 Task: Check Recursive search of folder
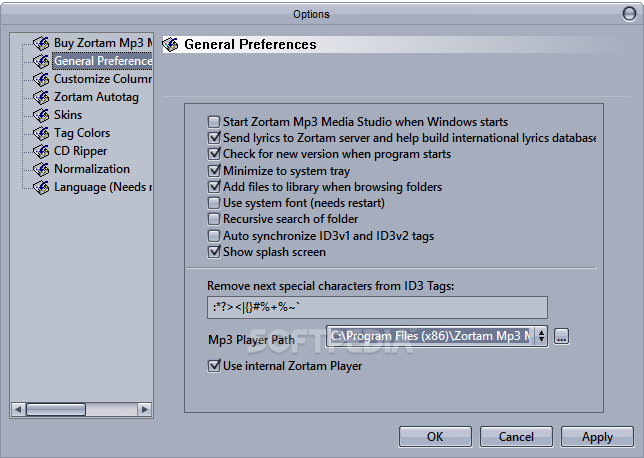[x=214, y=219]
